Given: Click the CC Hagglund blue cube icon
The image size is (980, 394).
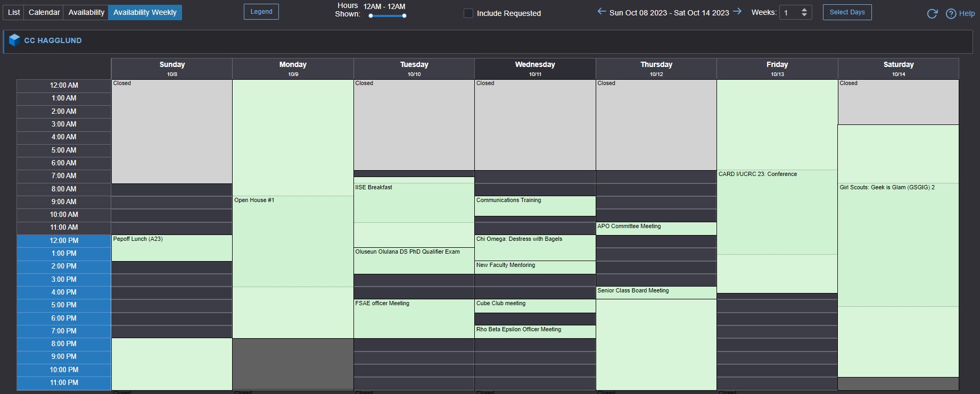Looking at the screenshot, I should tap(14, 40).
